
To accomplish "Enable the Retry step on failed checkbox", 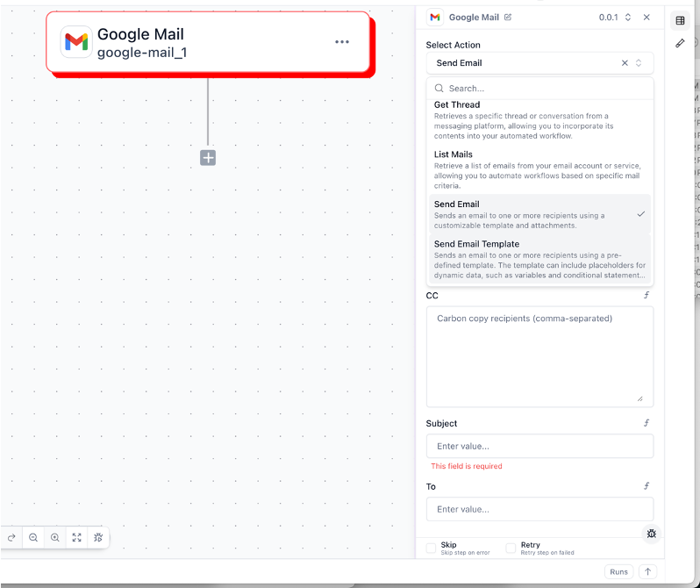I will tap(511, 549).
